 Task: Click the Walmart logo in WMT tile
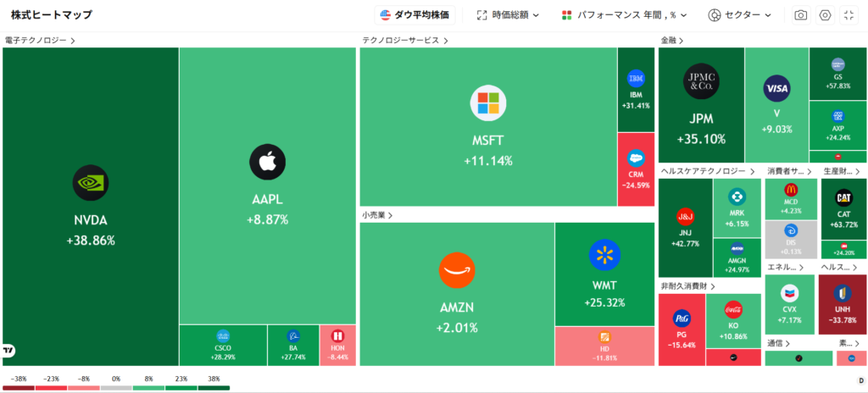pyautogui.click(x=604, y=254)
